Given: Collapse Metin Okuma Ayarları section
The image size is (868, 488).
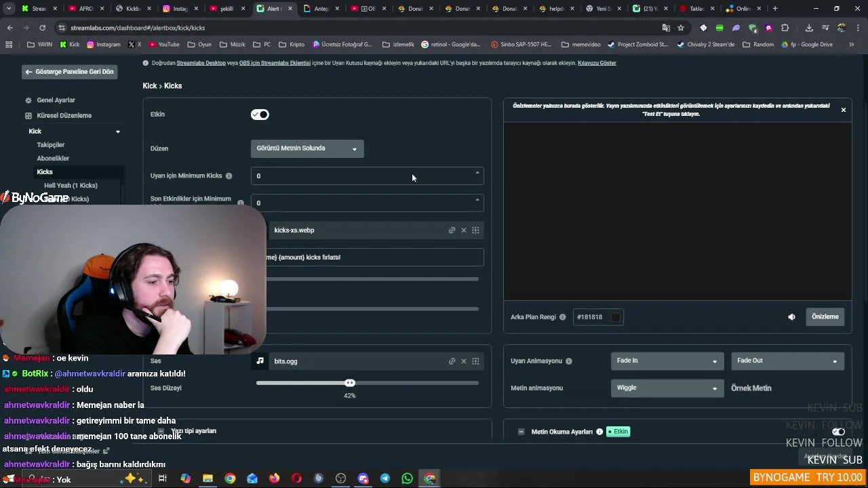Looking at the screenshot, I should click(x=521, y=432).
